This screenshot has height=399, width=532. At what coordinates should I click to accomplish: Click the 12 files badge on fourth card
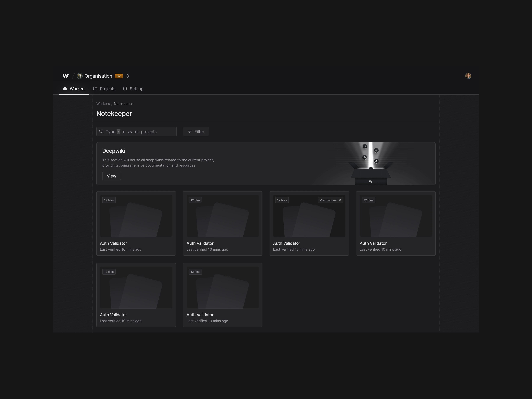point(368,200)
